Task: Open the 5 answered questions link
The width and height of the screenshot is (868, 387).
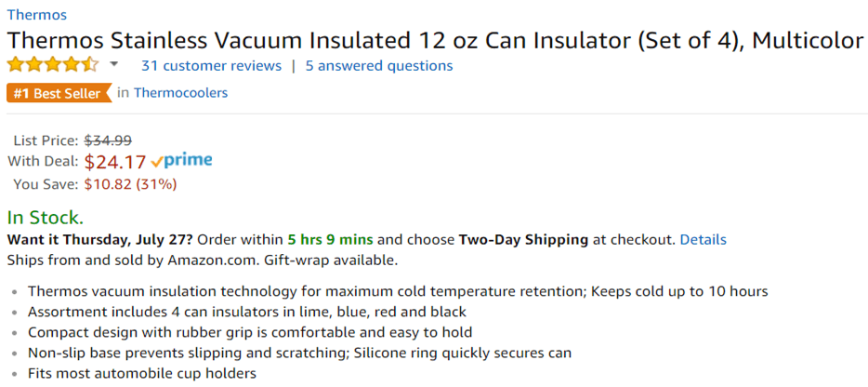Action: 379,66
